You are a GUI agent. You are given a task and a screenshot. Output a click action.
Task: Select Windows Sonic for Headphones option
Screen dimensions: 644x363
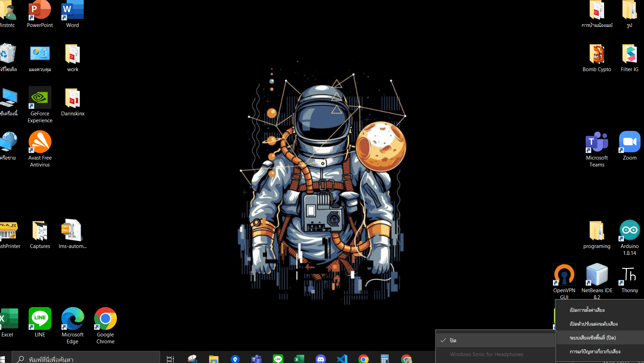(x=495, y=354)
